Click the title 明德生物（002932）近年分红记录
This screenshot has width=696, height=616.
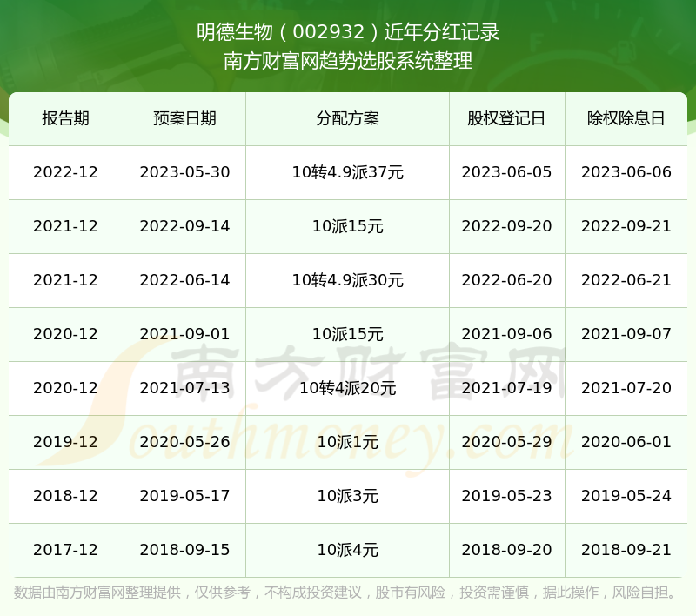348,32
